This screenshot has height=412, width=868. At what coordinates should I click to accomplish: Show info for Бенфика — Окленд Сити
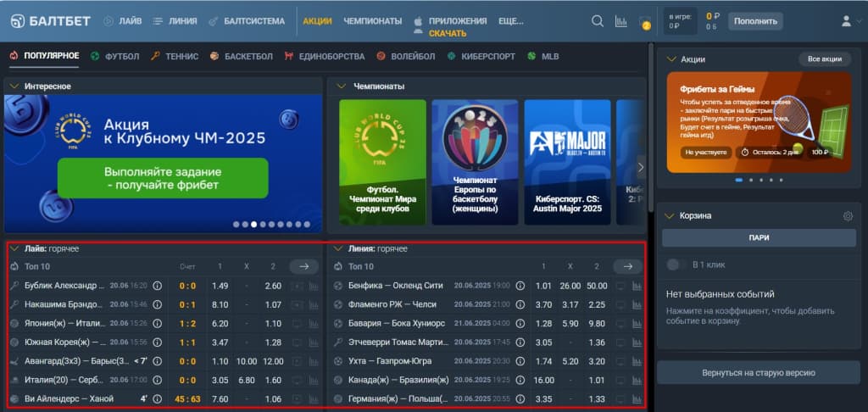(520, 286)
